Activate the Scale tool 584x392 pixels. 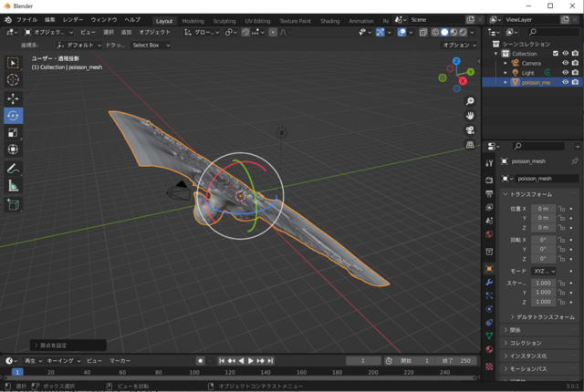click(x=13, y=132)
